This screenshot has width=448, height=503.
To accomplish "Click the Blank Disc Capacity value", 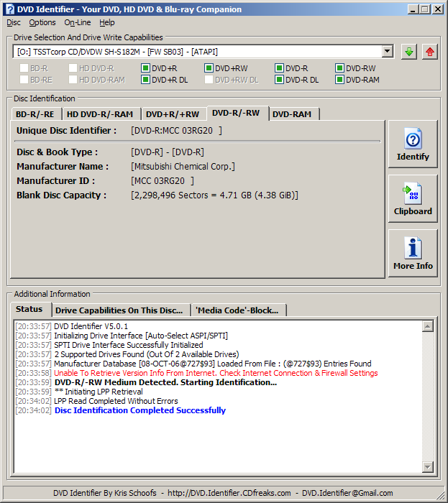I will tap(214, 195).
